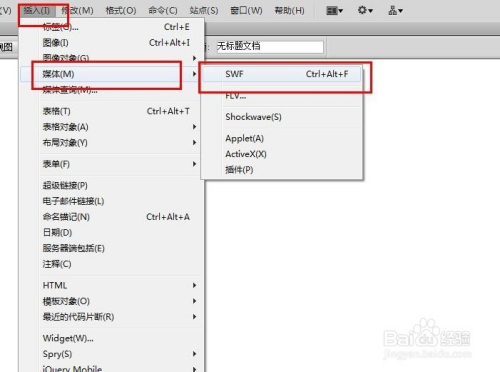Open the 帮助(H) menu
500x372 pixels.
pos(289,11)
